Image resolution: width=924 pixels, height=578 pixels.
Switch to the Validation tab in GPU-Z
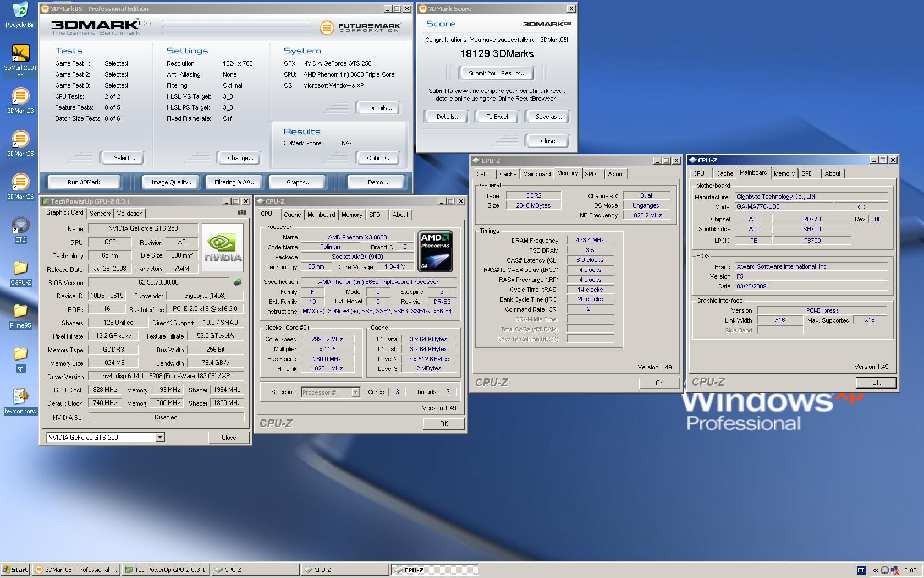(130, 214)
